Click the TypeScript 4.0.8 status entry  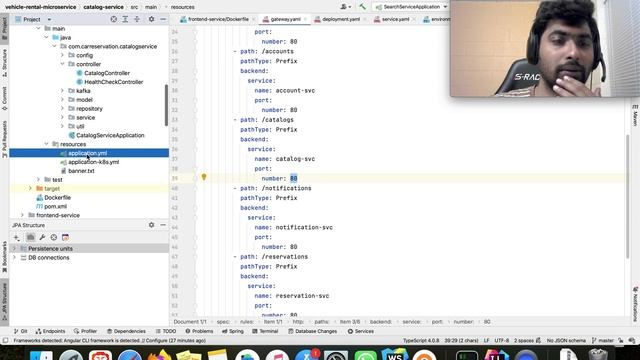(x=421, y=340)
